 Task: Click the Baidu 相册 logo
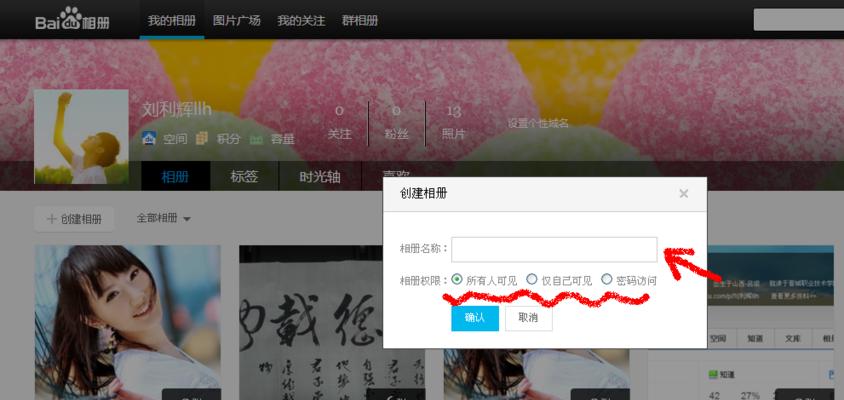pyautogui.click(x=73, y=20)
